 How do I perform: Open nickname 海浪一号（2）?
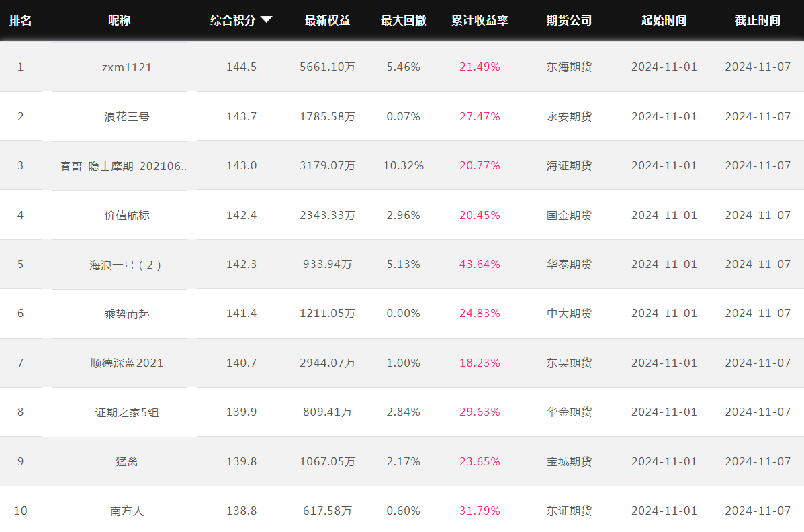127,265
